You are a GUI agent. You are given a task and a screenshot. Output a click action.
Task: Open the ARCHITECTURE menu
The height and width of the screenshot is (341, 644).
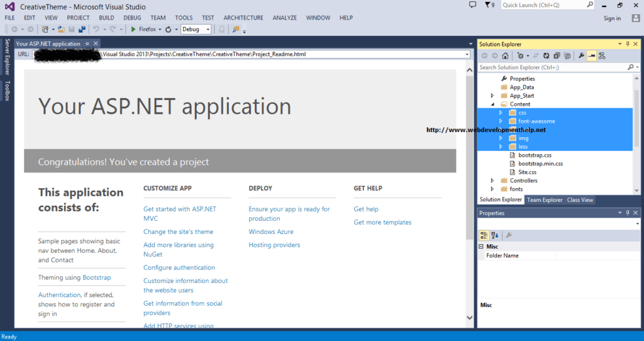click(x=243, y=18)
